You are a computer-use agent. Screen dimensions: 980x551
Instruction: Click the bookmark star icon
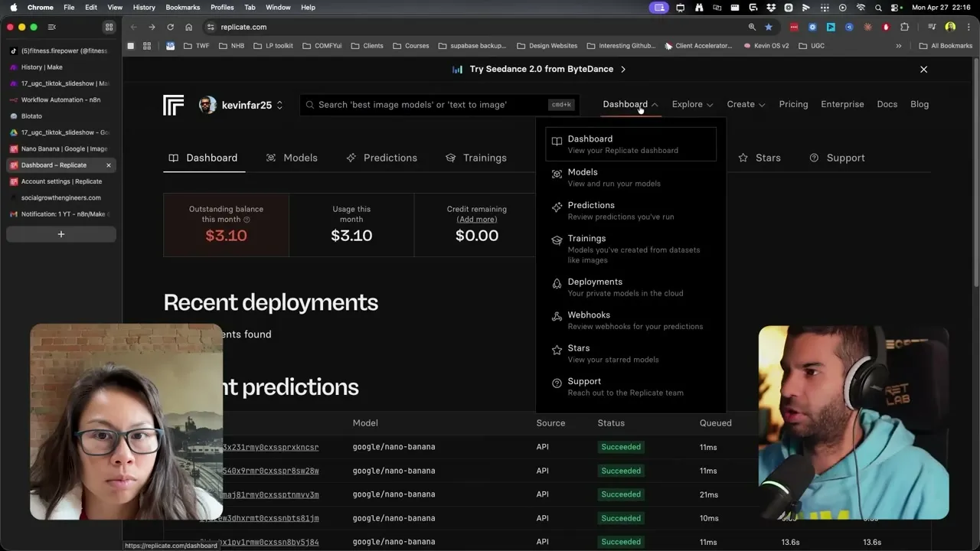point(769,27)
